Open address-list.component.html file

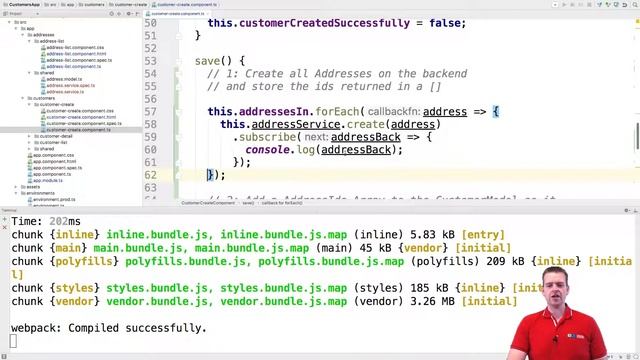point(73,54)
